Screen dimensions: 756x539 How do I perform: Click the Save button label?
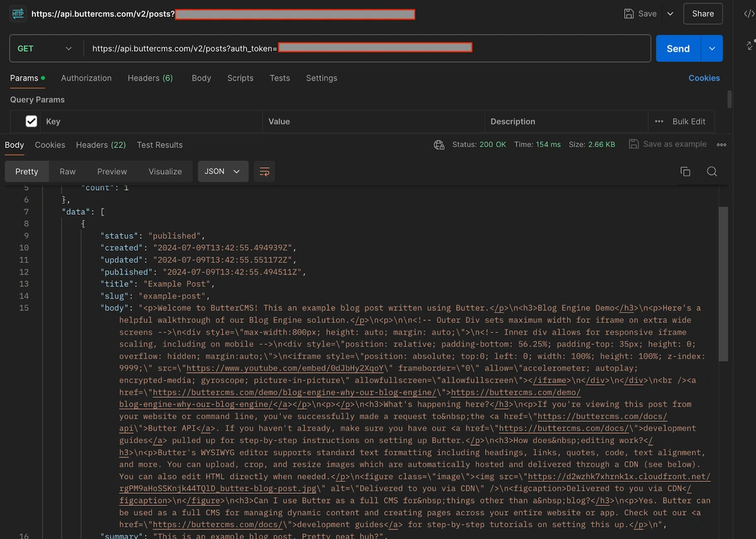[x=648, y=13]
